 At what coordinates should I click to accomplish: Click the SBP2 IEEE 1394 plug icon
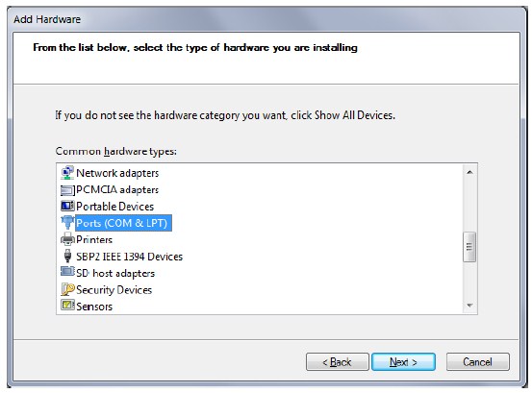click(x=67, y=256)
